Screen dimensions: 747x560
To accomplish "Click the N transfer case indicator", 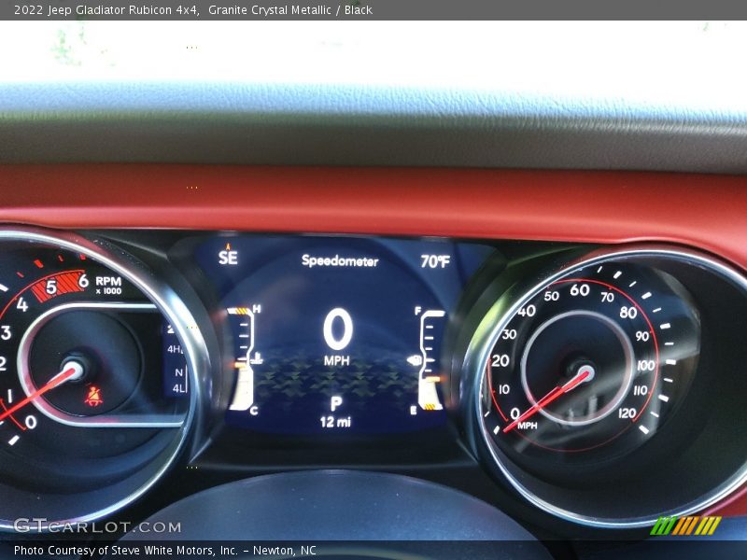I will [178, 372].
